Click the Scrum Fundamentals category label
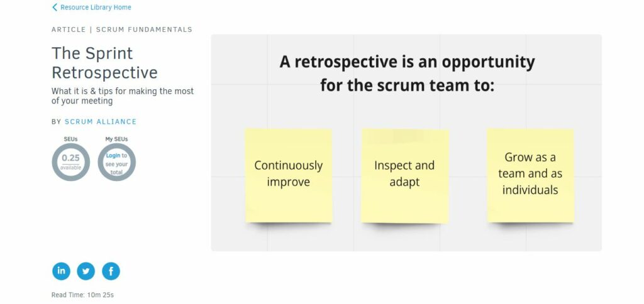 point(144,30)
